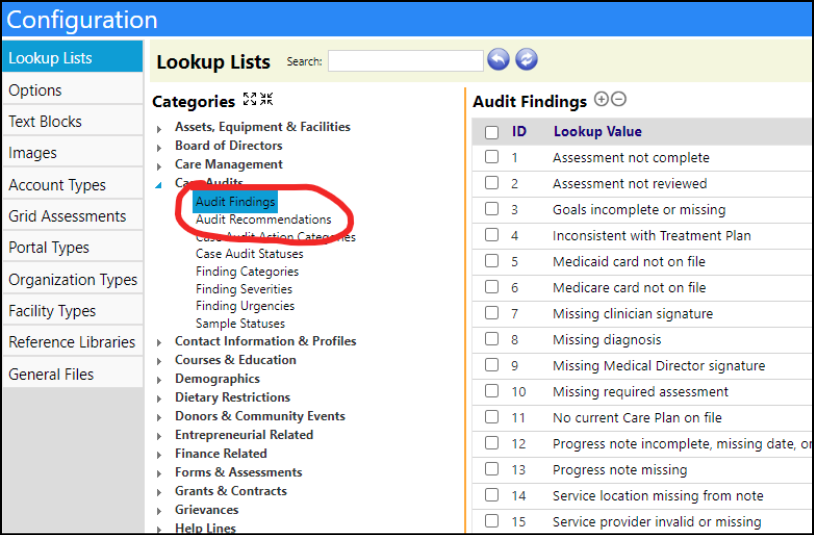Select Audit Findings tree item
Viewport: 814px width, 535px height.
coord(235,201)
